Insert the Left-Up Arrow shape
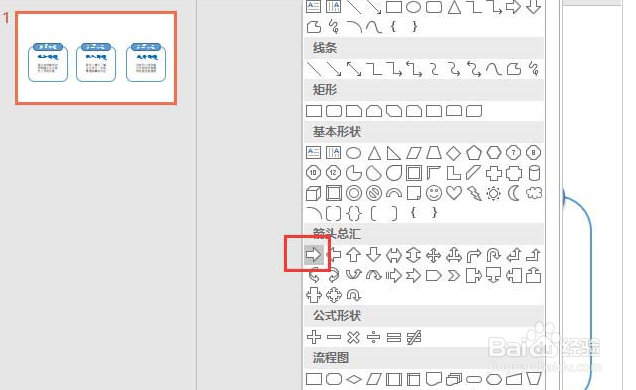This screenshot has width=636, height=390. coord(514,255)
